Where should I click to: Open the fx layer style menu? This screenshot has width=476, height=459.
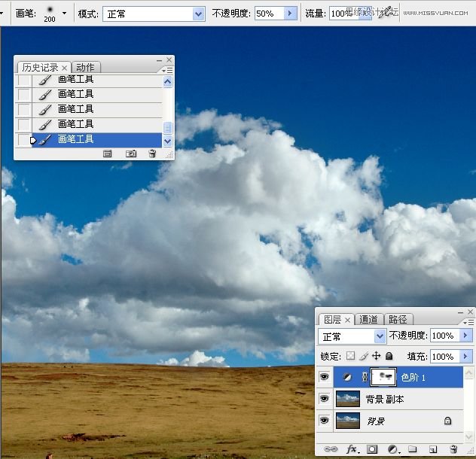pos(352,449)
